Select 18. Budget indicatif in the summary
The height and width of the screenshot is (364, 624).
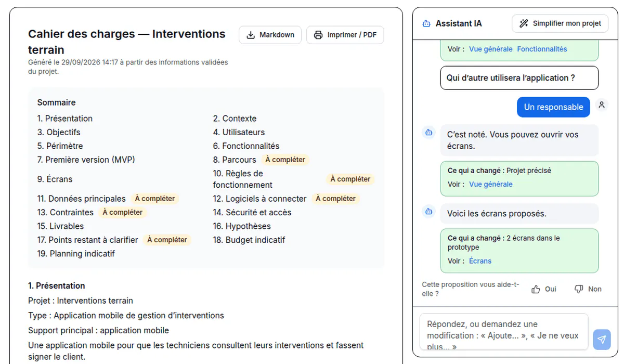point(249,240)
